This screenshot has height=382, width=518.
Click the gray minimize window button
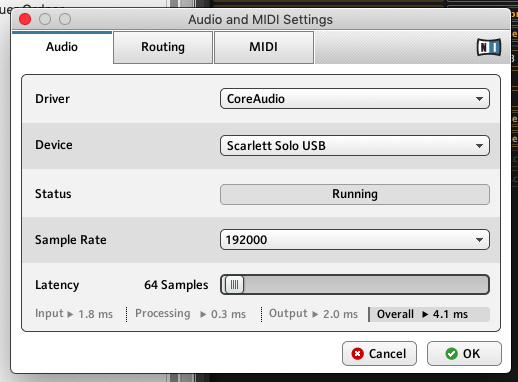pos(45,19)
